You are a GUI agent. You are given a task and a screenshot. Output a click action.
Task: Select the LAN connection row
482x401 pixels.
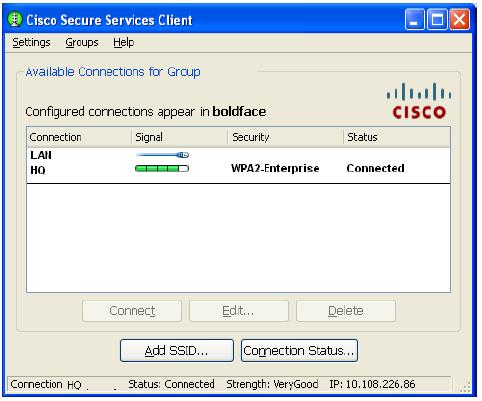point(238,155)
